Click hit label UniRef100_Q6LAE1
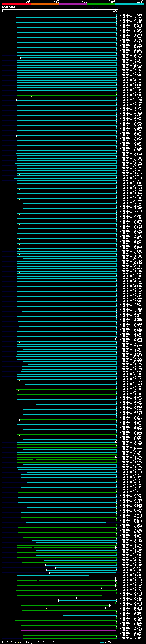Viewport: 146px width, 644px height. point(131,597)
